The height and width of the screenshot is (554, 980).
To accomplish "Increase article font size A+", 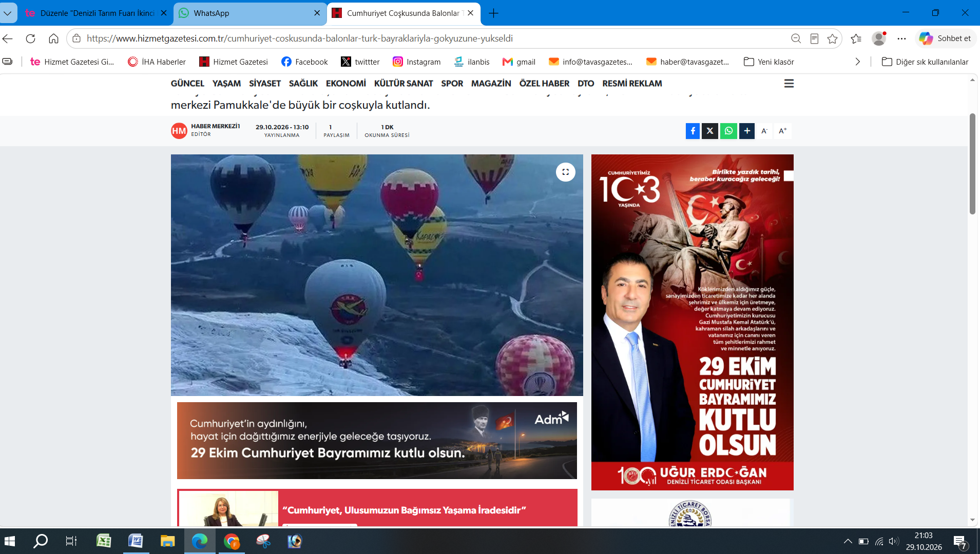I will click(783, 131).
